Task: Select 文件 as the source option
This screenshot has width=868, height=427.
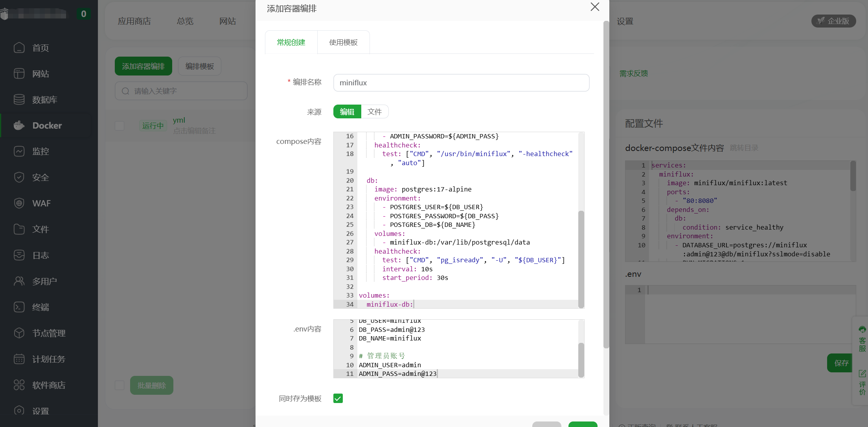Action: click(375, 112)
